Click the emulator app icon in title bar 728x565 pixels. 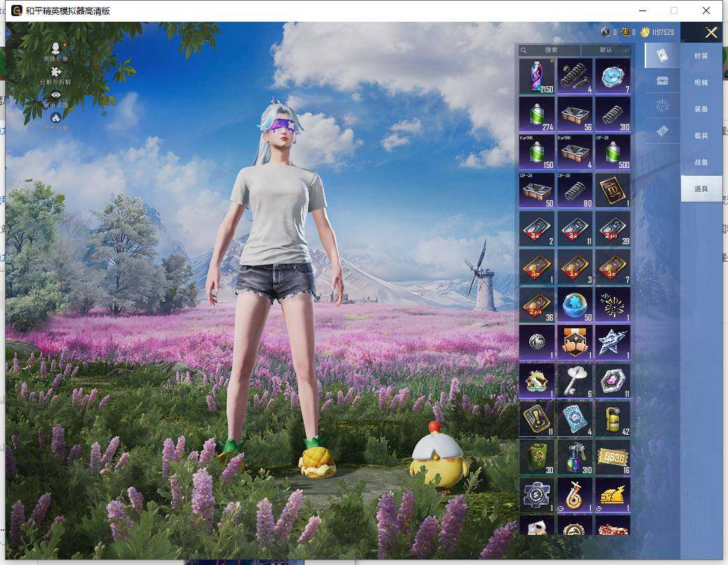coord(16,11)
